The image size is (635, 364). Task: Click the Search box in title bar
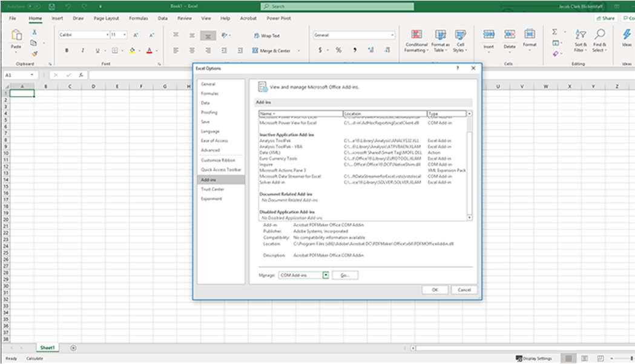point(337,7)
